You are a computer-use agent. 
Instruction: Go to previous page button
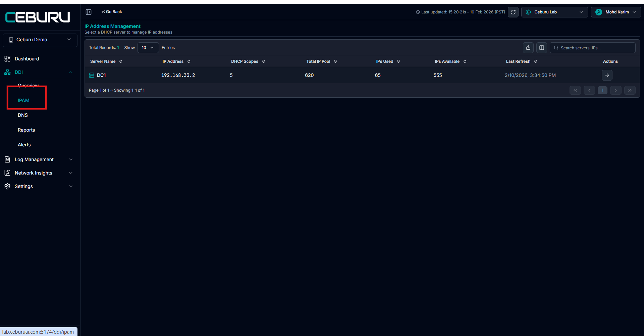(x=589, y=90)
